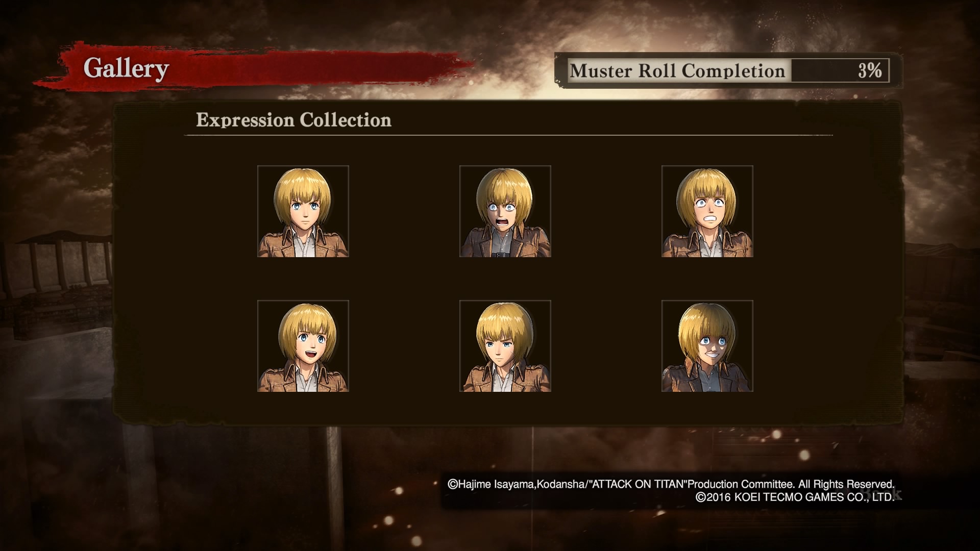The image size is (980, 551).
Task: Click the Muster Roll progress bar track
Action: coord(840,70)
